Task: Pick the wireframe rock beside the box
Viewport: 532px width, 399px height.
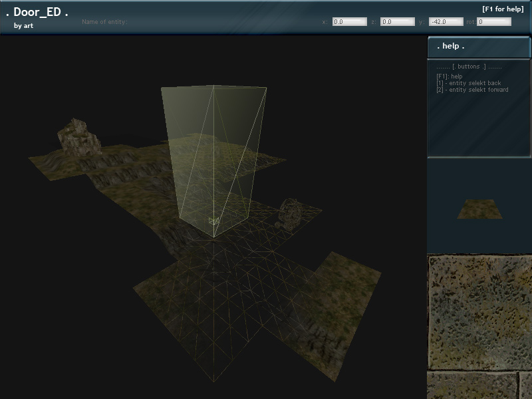Action: pyautogui.click(x=291, y=213)
